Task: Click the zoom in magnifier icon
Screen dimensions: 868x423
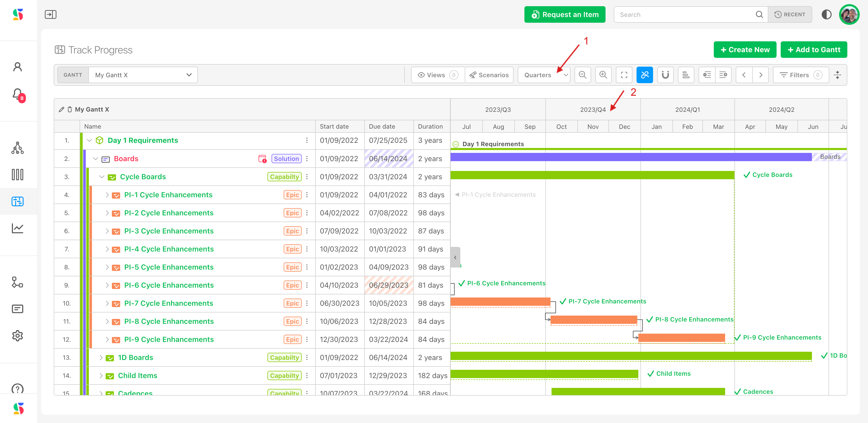Action: 603,75
